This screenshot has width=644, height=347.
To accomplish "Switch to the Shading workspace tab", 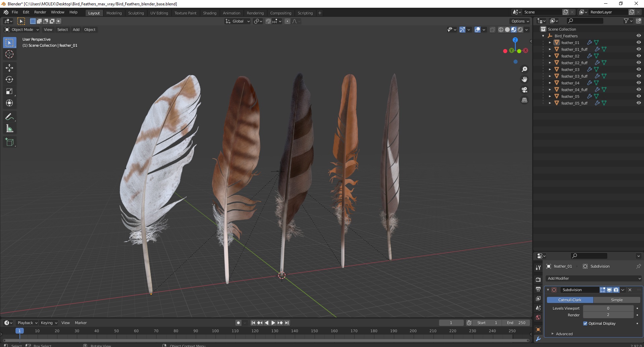I will (210, 13).
